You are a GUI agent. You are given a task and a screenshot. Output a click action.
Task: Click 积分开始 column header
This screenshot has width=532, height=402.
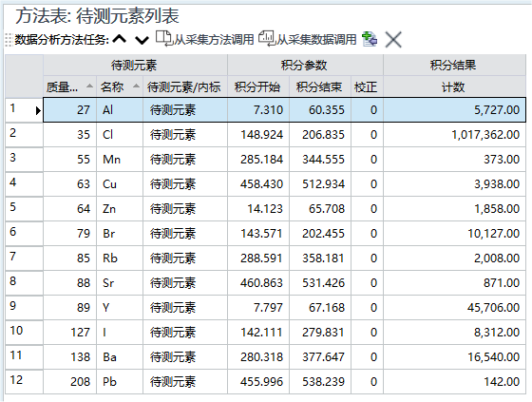(258, 86)
